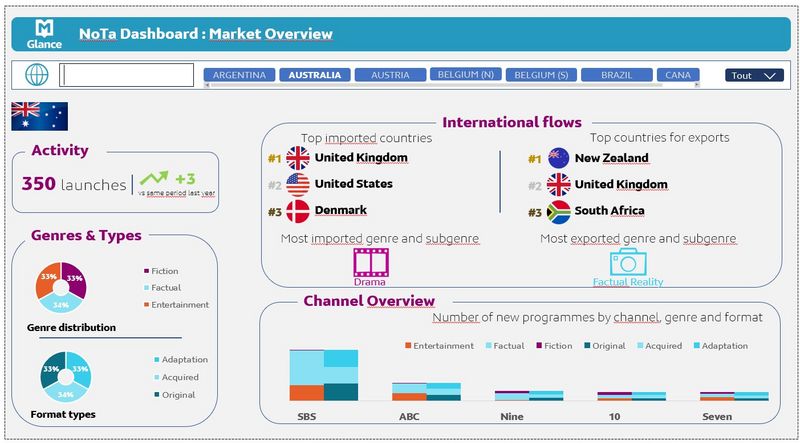Viewport: 800px width, 444px height.
Task: Click the New Zealand country name
Action: [x=612, y=158]
